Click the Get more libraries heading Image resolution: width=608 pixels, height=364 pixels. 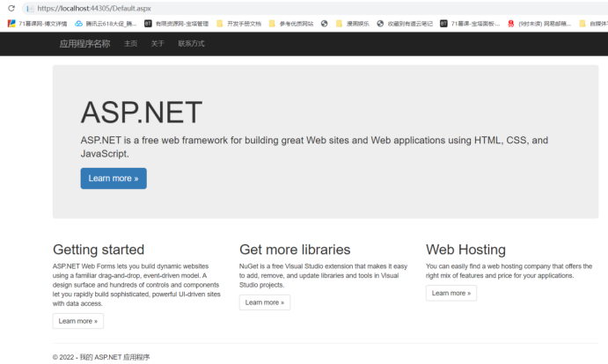tap(295, 250)
